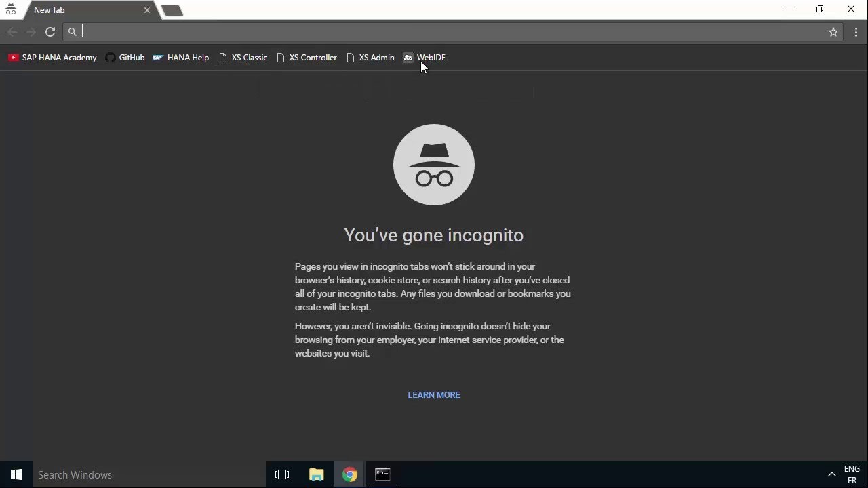868x488 pixels.
Task: Open the Windows Start menu
Action: tap(16, 474)
